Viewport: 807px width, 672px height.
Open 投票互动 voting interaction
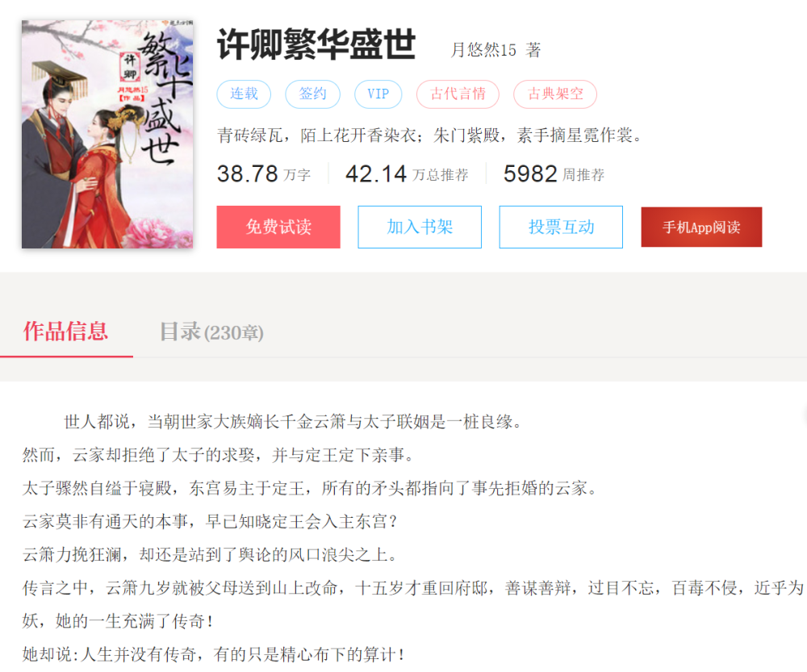(561, 227)
